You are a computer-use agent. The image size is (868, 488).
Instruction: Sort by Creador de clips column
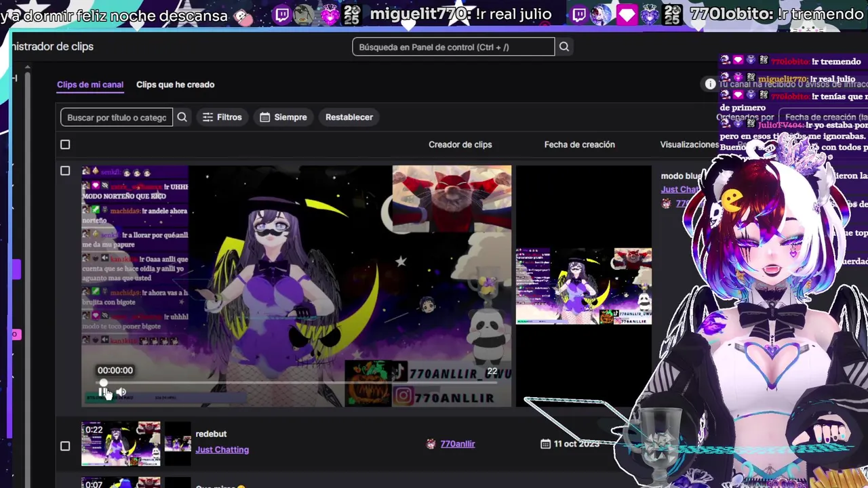(460, 144)
